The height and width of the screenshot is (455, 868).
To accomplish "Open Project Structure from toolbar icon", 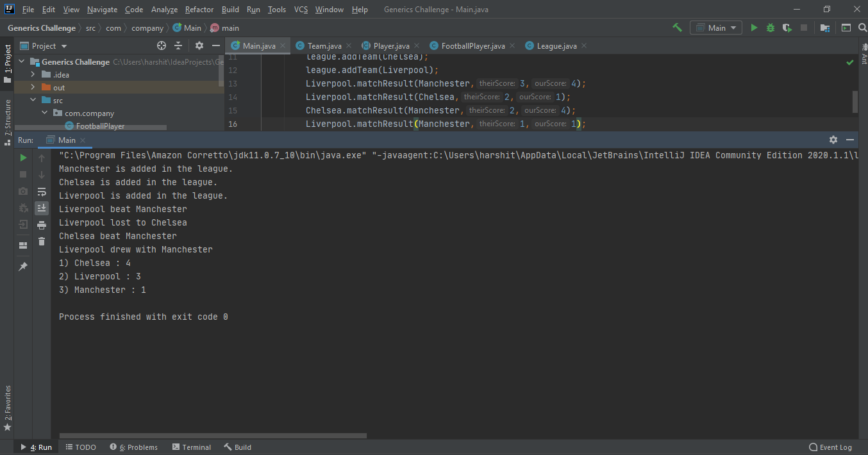I will (825, 28).
